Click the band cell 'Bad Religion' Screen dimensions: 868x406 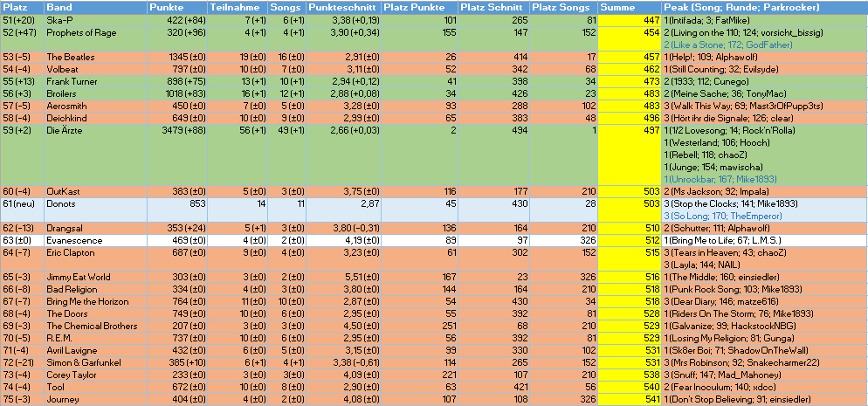click(x=96, y=289)
